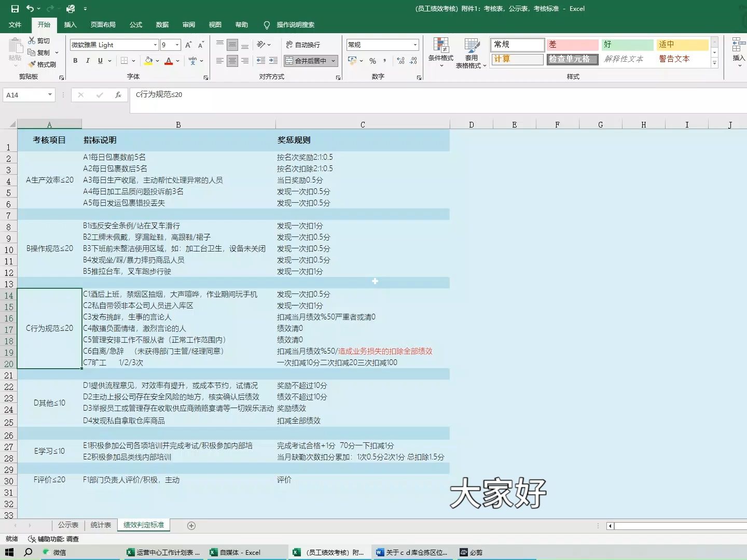Open the number format dropdown (常规)
Viewport: 747px width, 560px height.
tap(415, 45)
